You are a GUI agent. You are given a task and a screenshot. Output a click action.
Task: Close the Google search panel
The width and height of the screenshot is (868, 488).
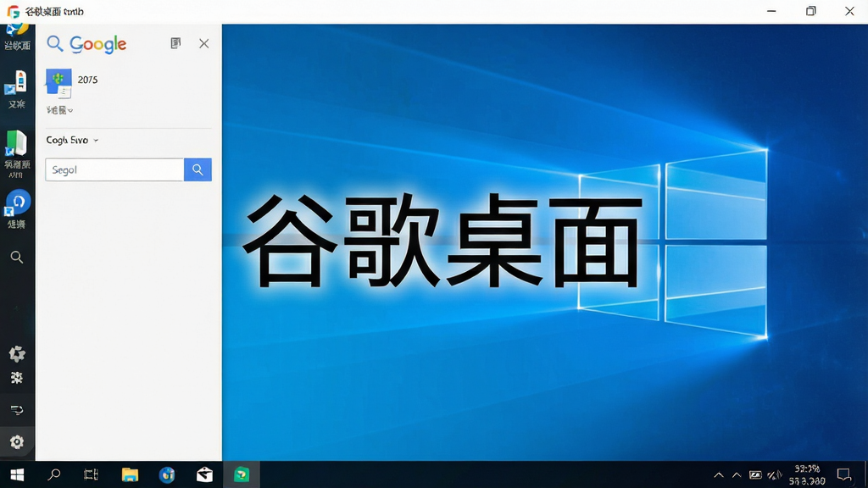click(x=203, y=44)
